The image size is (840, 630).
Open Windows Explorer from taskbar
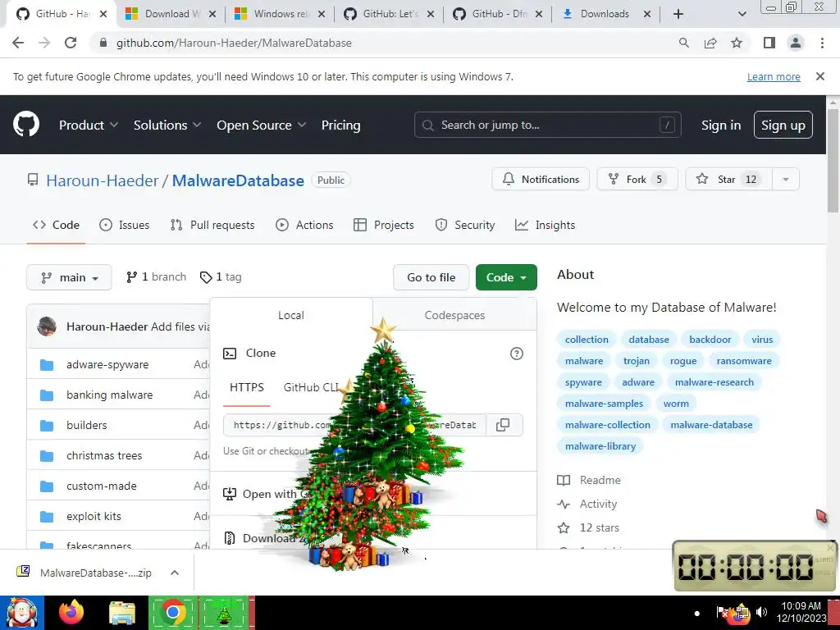(121, 612)
